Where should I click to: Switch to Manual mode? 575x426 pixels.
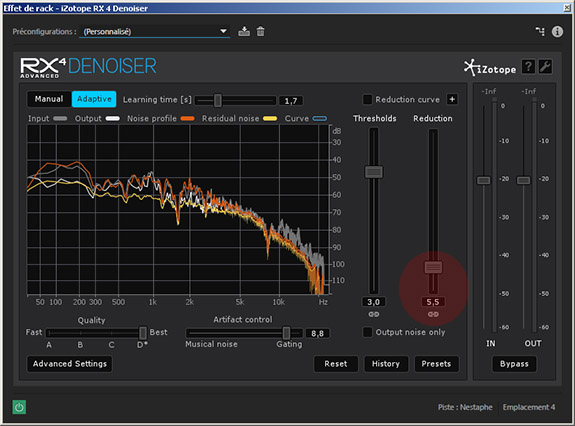coord(49,99)
